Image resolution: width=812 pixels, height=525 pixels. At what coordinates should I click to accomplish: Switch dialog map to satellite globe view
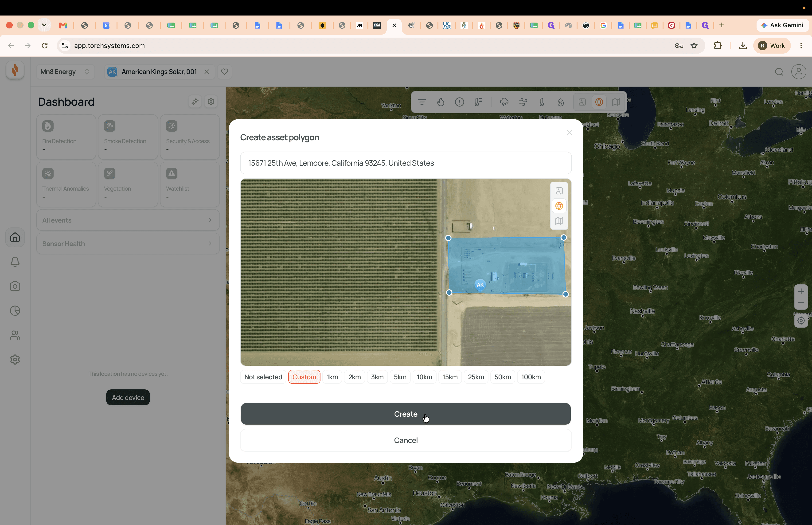pos(559,206)
